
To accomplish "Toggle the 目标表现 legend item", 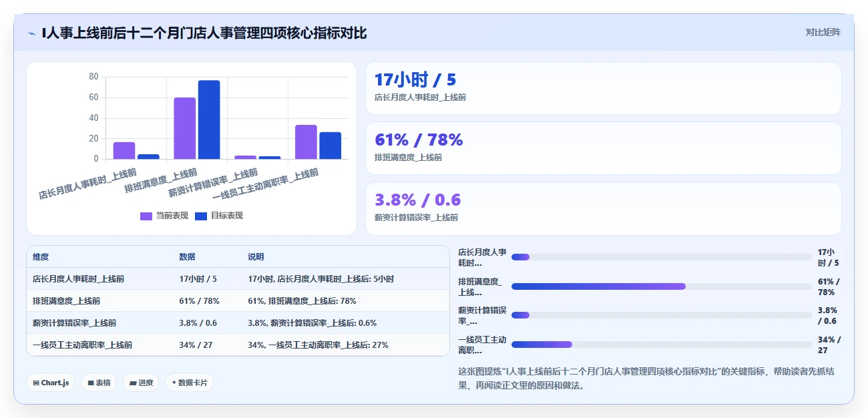I will 219,216.
